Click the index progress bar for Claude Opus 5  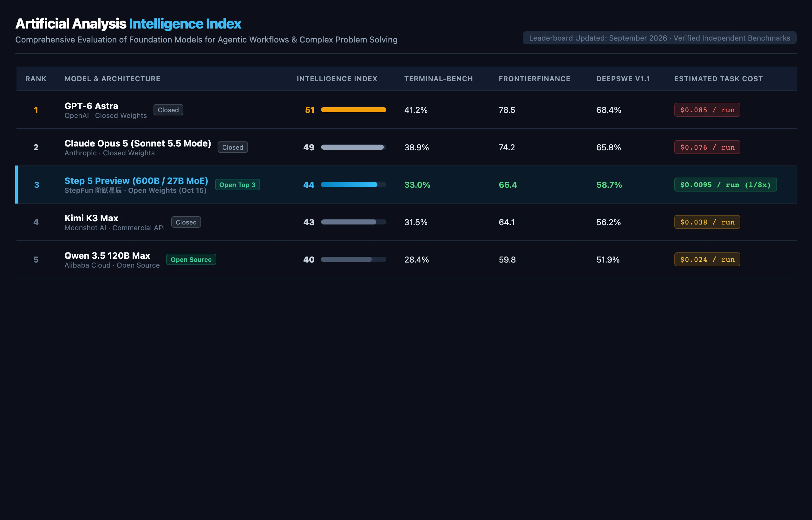[353, 147]
